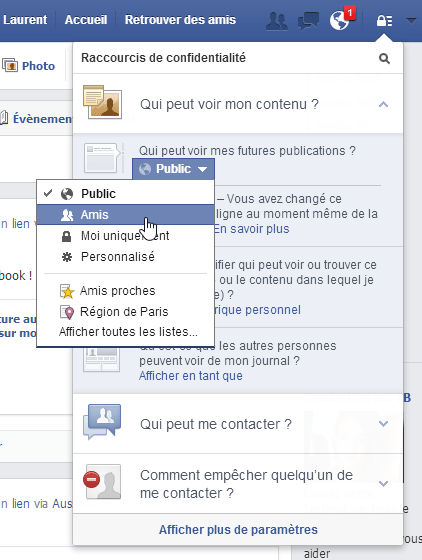Click the 'En savoir plus' link
This screenshot has width=422, height=560.
coord(252,229)
